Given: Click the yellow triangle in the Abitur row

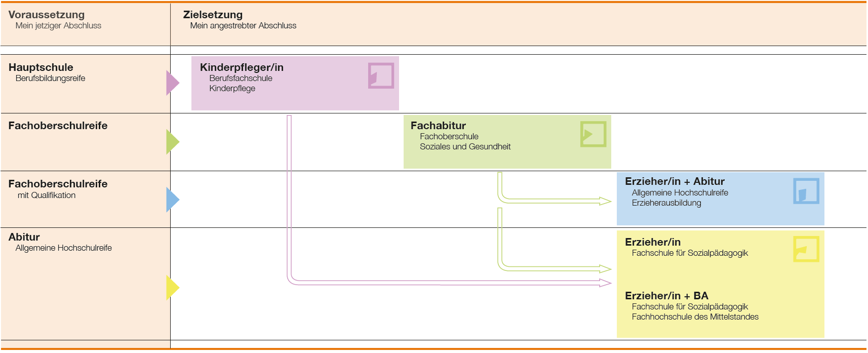Looking at the screenshot, I should pyautogui.click(x=172, y=288).
